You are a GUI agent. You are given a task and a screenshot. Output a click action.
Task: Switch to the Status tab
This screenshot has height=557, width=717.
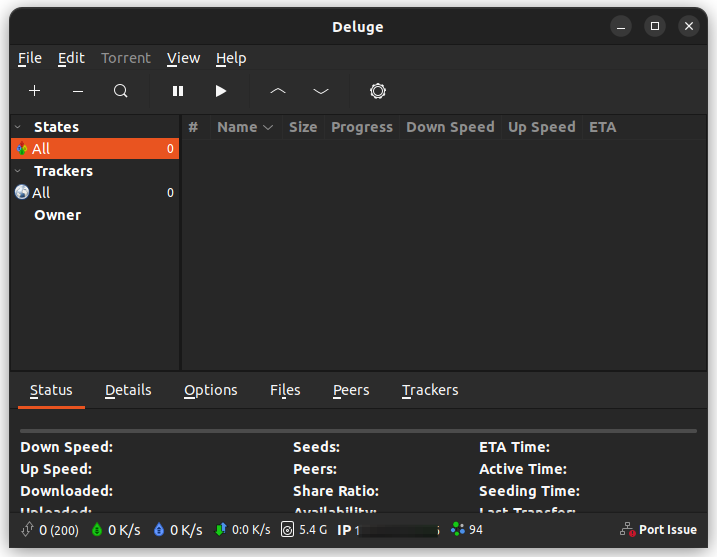(x=51, y=390)
